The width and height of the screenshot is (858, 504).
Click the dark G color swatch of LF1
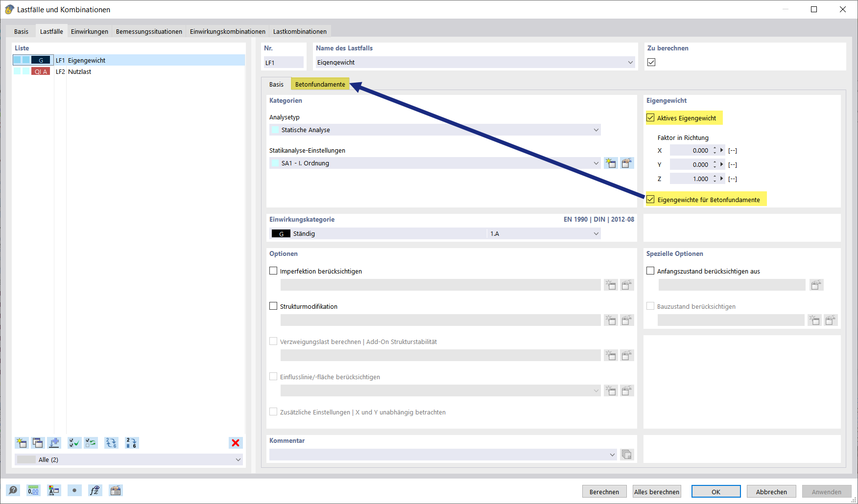[41, 60]
